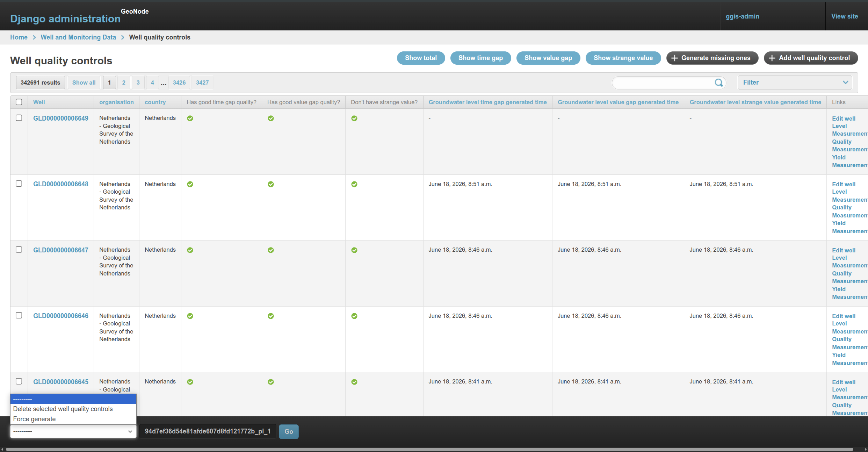The width and height of the screenshot is (868, 452).
Task: Click the View site link
Action: [x=845, y=16]
